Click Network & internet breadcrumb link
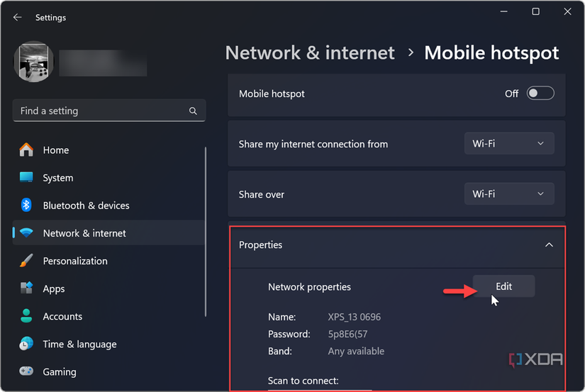 310,53
